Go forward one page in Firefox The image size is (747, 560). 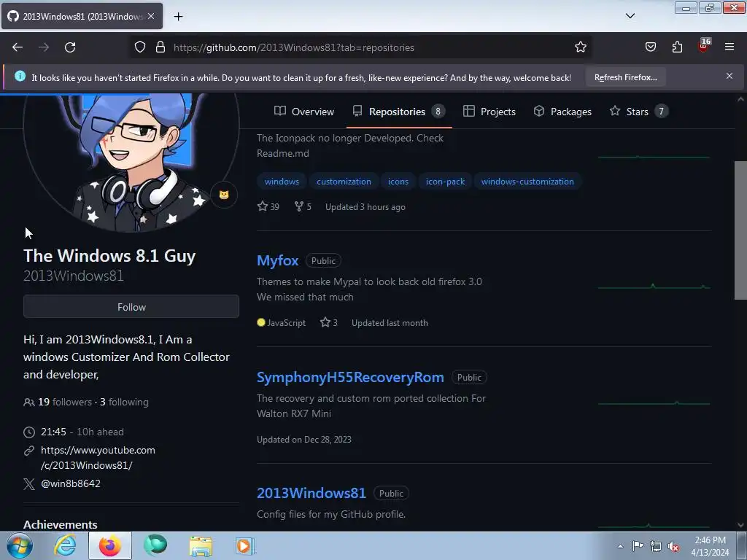pyautogui.click(x=44, y=47)
